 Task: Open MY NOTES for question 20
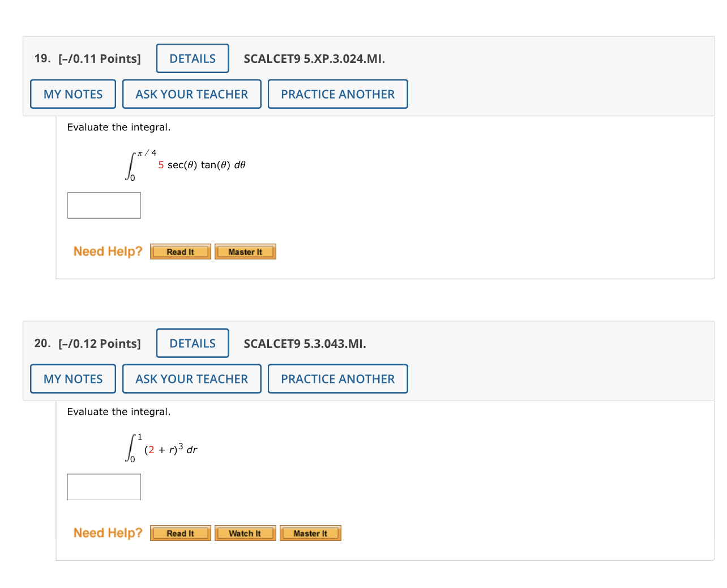(73, 379)
